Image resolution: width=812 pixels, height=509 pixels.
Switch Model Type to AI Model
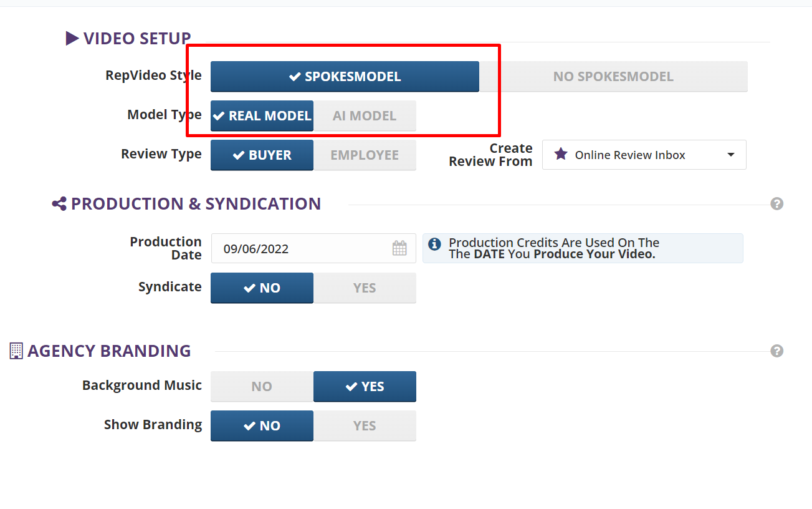(365, 116)
